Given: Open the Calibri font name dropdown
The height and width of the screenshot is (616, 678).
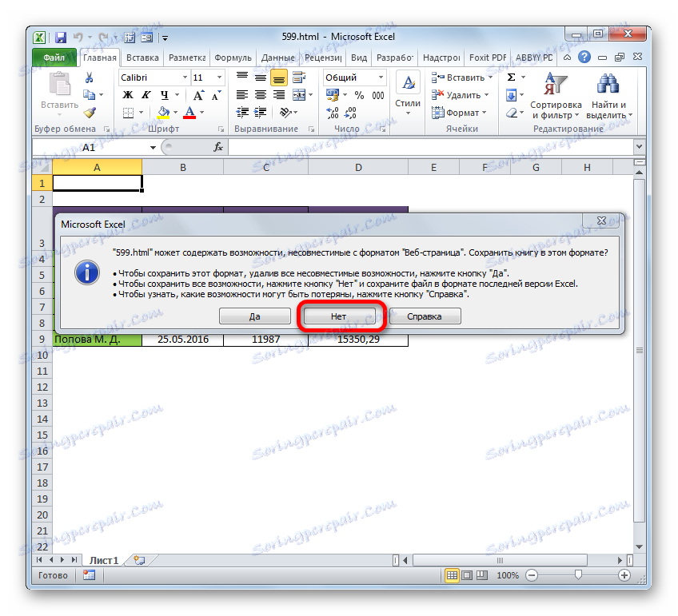Looking at the screenshot, I should click(x=185, y=77).
